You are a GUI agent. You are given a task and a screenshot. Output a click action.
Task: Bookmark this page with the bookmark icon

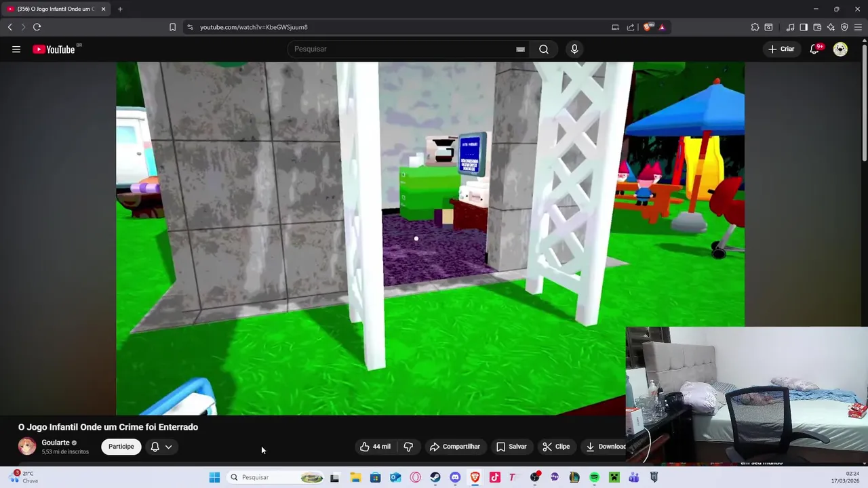click(172, 27)
